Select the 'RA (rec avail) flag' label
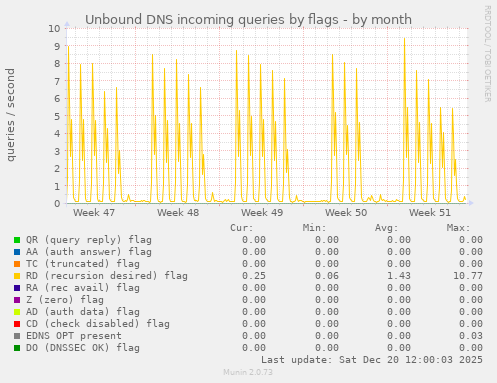This screenshot has width=497, height=383. click(83, 288)
